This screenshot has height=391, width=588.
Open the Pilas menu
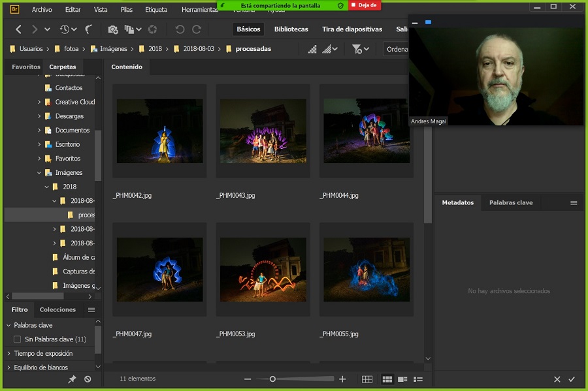pyautogui.click(x=127, y=10)
